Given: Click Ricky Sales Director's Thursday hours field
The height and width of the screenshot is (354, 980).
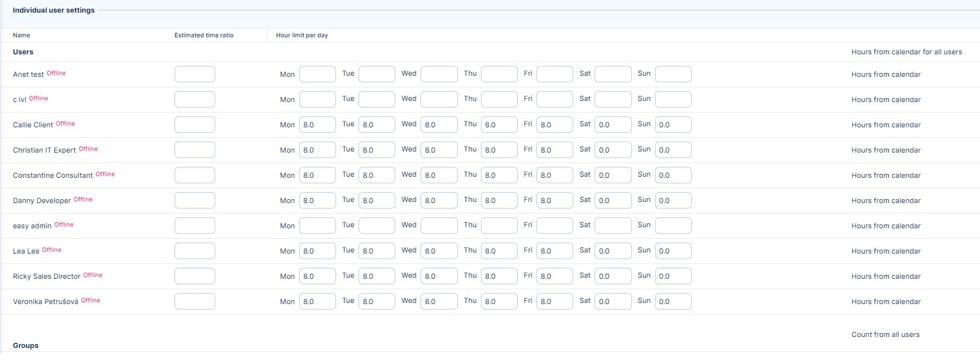Looking at the screenshot, I should (499, 276).
